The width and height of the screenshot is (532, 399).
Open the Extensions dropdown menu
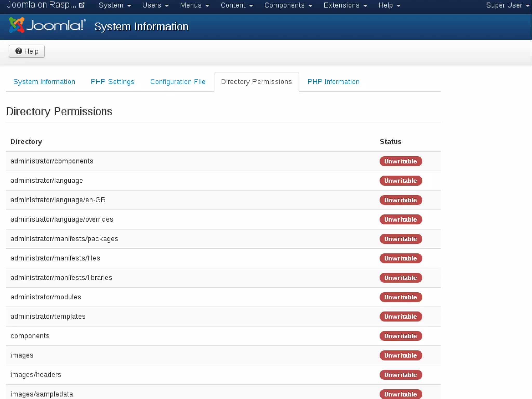pyautogui.click(x=345, y=5)
